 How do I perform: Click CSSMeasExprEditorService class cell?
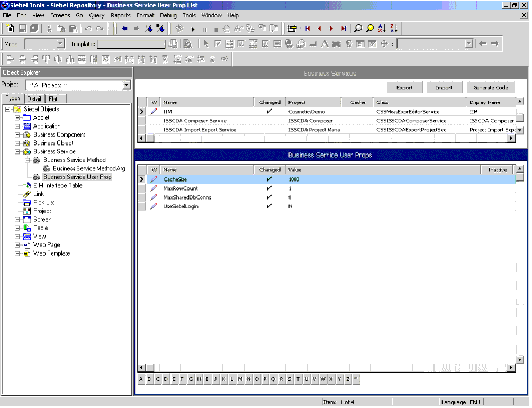click(408, 112)
